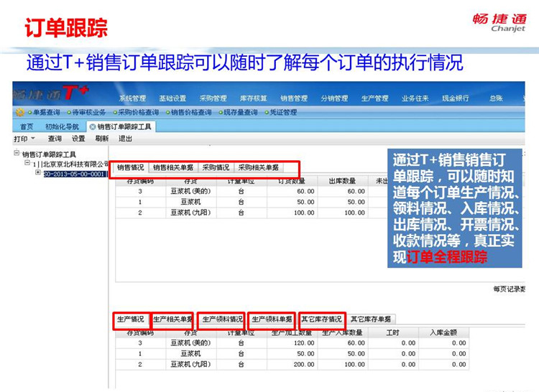Switch to 采购情况 tab
The width and height of the screenshot is (539, 392).
point(216,167)
